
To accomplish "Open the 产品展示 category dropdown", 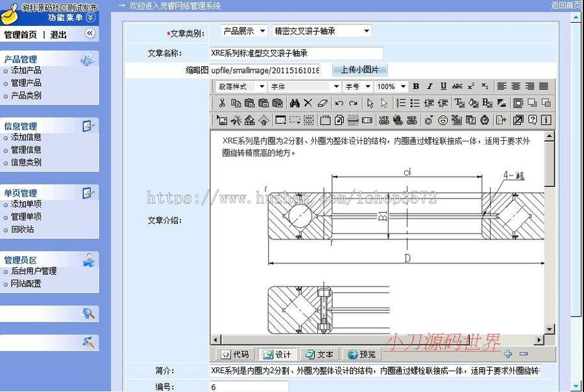I will tap(244, 31).
